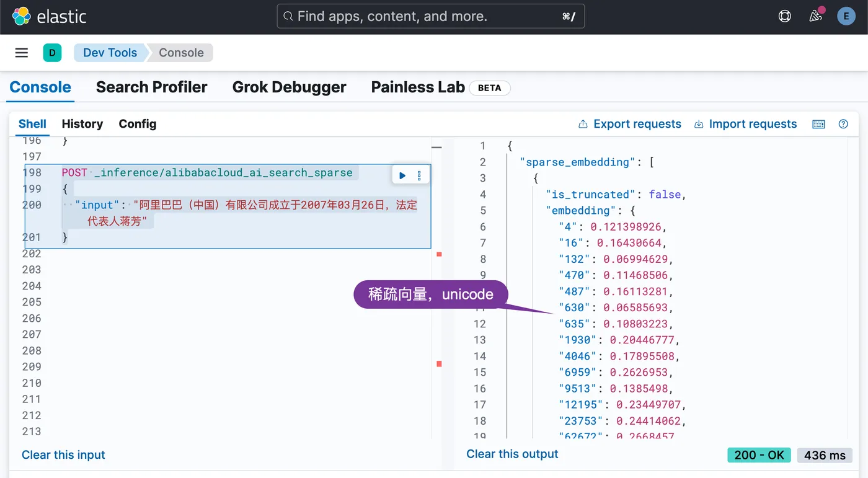Image resolution: width=868 pixels, height=478 pixels.
Task: Click the "1930" embedding key
Action: pos(578,340)
